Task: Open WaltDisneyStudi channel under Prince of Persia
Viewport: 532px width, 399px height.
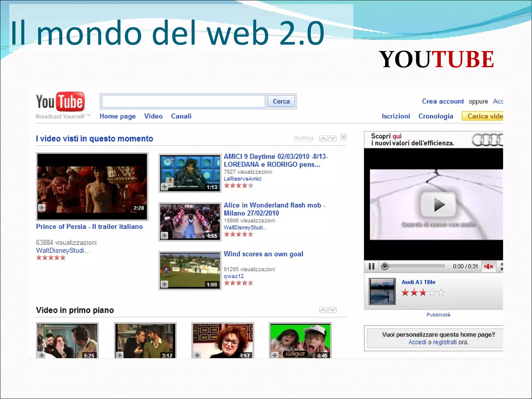Action: pos(63,250)
